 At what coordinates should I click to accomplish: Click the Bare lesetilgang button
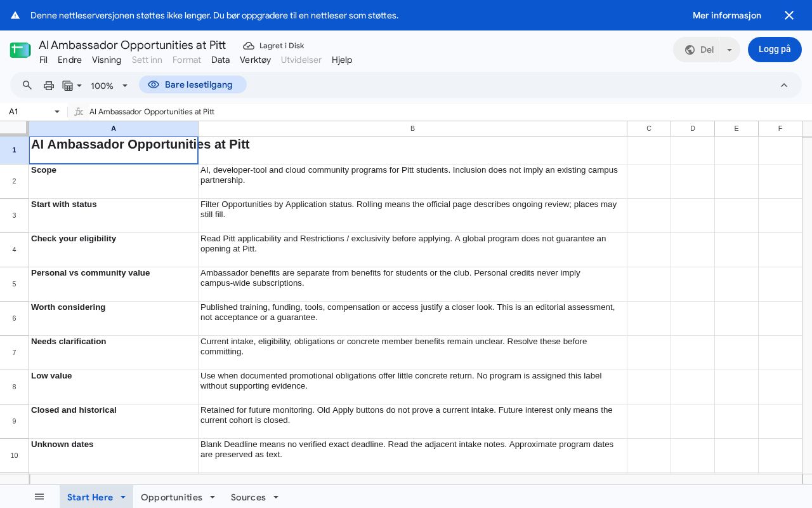193,85
